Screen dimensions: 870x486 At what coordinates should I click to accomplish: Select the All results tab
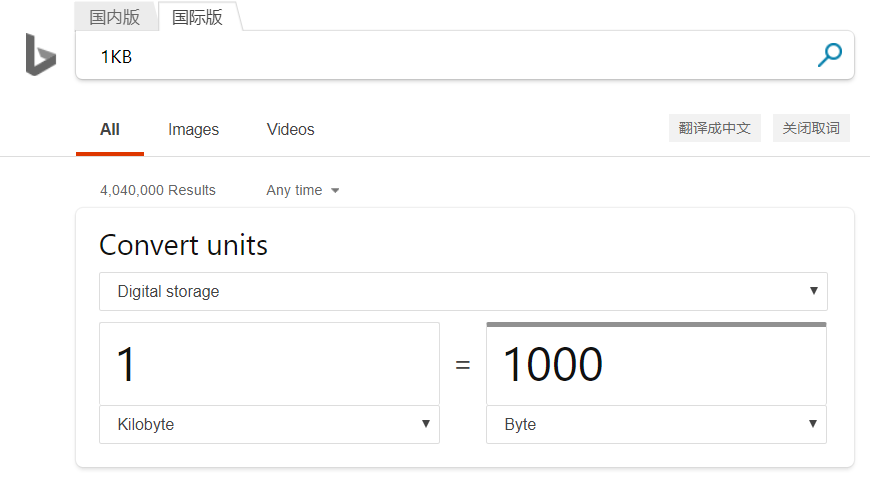pos(110,130)
